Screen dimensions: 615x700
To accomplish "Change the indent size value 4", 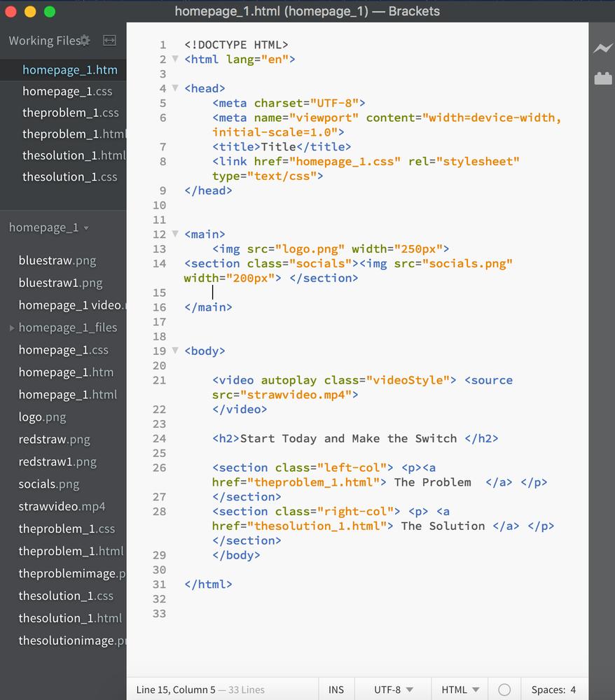I will point(573,689).
